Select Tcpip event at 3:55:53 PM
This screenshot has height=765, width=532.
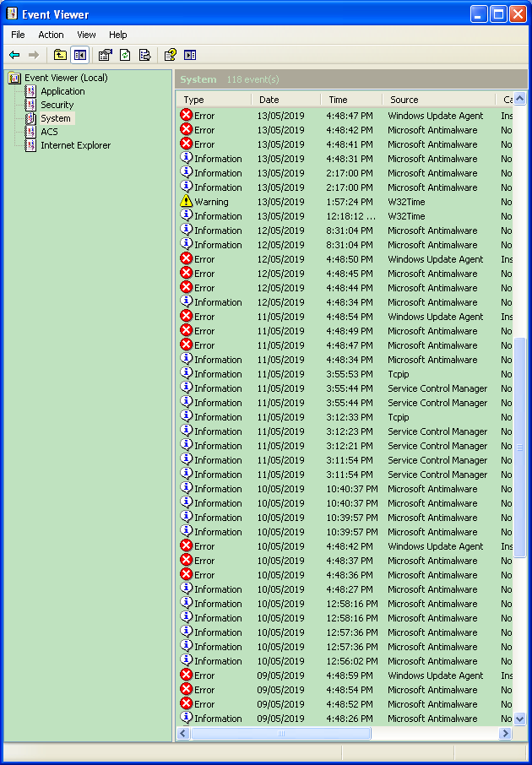(345, 374)
